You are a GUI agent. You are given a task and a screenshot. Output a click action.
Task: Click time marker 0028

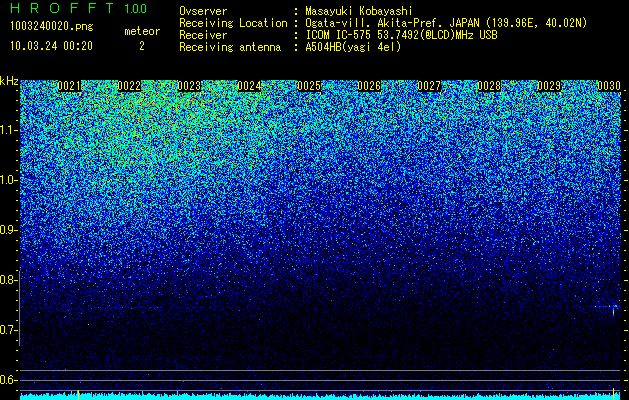pos(489,86)
